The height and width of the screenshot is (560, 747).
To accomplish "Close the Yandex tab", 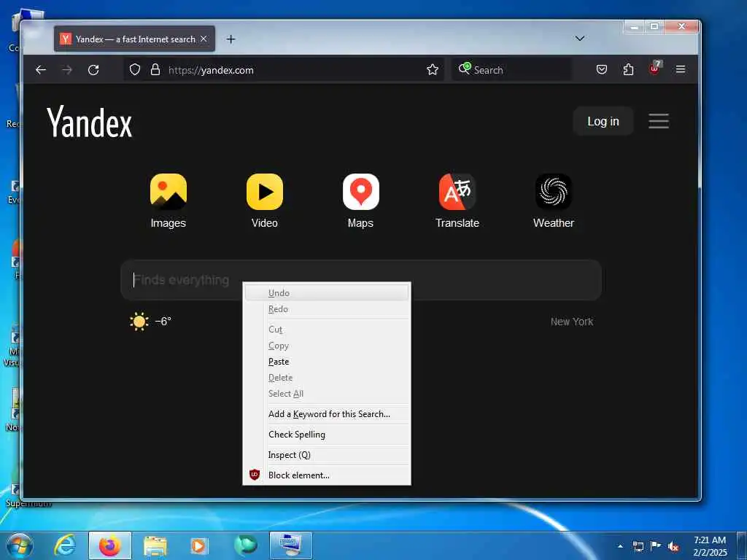I will click(x=204, y=39).
